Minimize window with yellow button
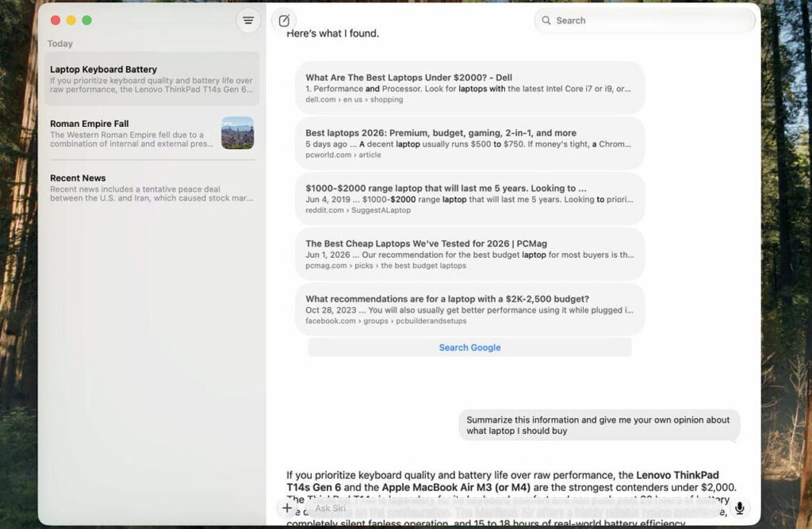Screen dimensions: 812x529 tap(71, 20)
